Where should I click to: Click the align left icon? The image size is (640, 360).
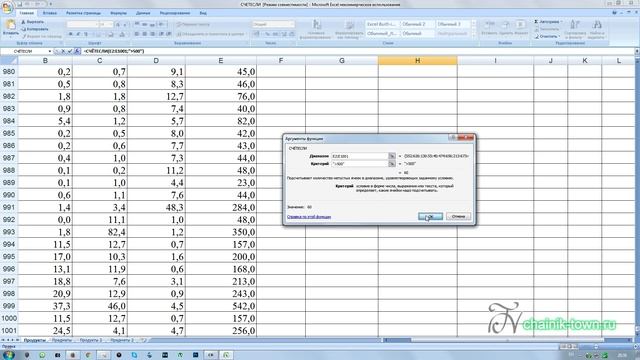click(137, 34)
